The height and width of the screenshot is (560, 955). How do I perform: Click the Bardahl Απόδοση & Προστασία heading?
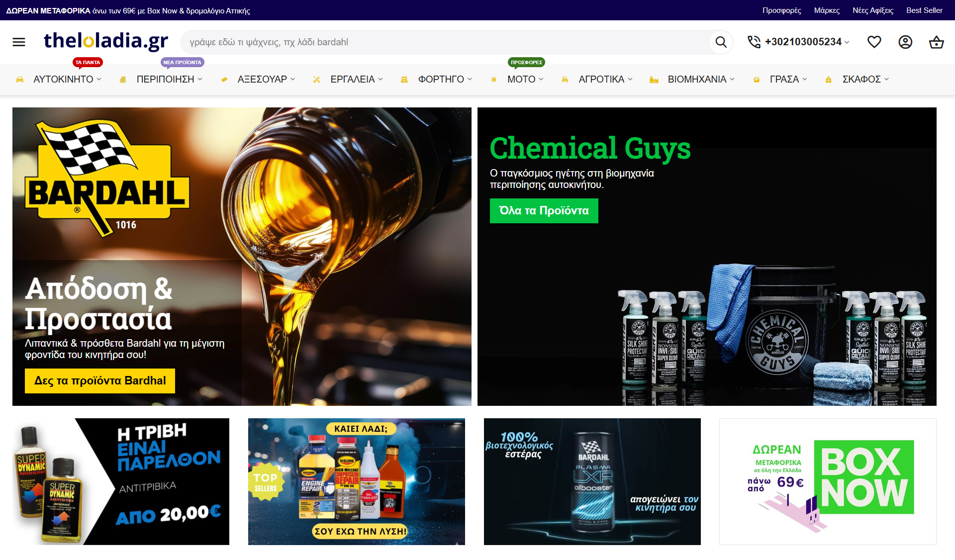point(99,303)
